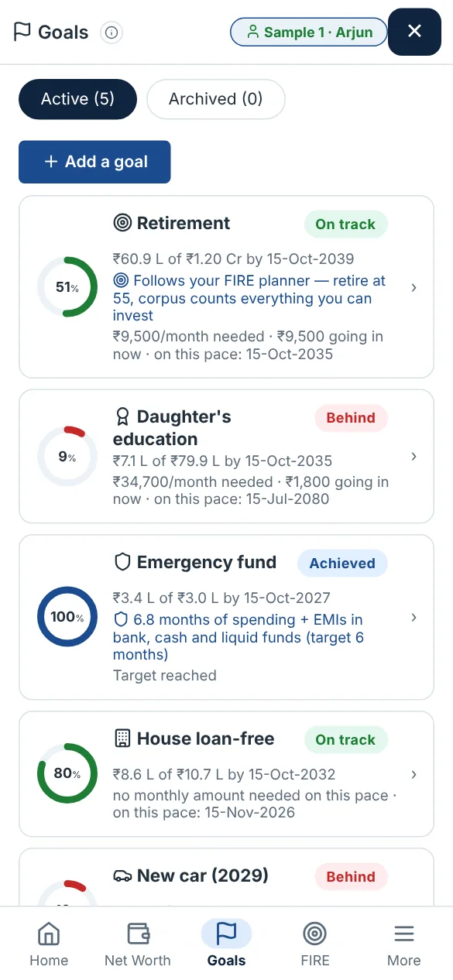Click the flag icon in the Goals header

22,33
